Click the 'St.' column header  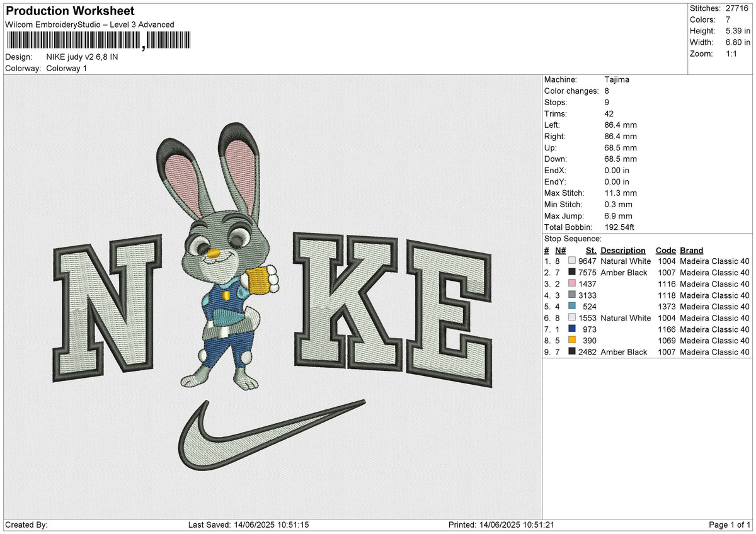click(591, 250)
